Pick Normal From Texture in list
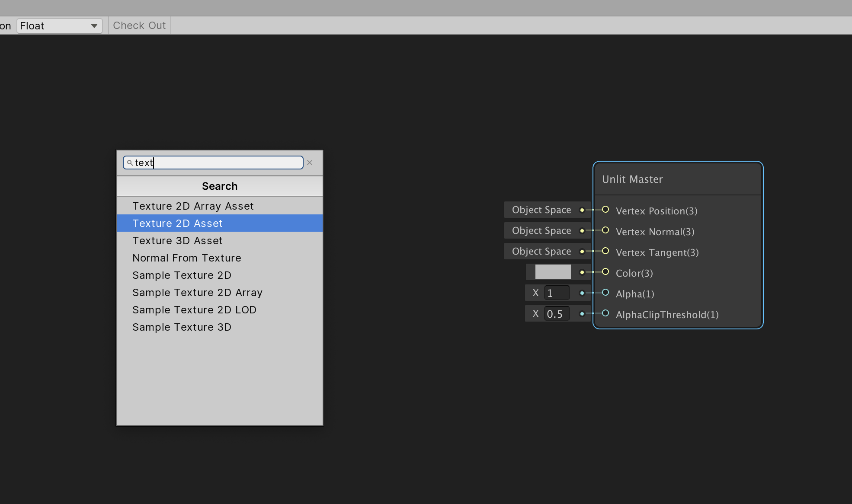The width and height of the screenshot is (852, 504). coord(186,258)
